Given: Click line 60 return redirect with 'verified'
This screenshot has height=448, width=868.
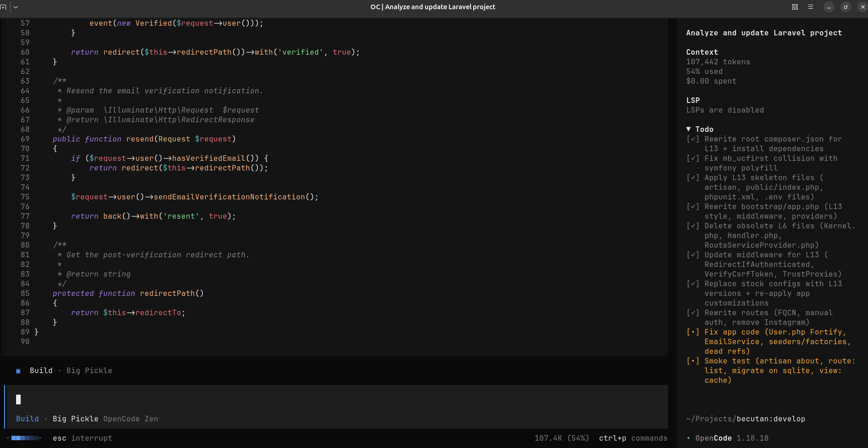Looking at the screenshot, I should [215, 52].
